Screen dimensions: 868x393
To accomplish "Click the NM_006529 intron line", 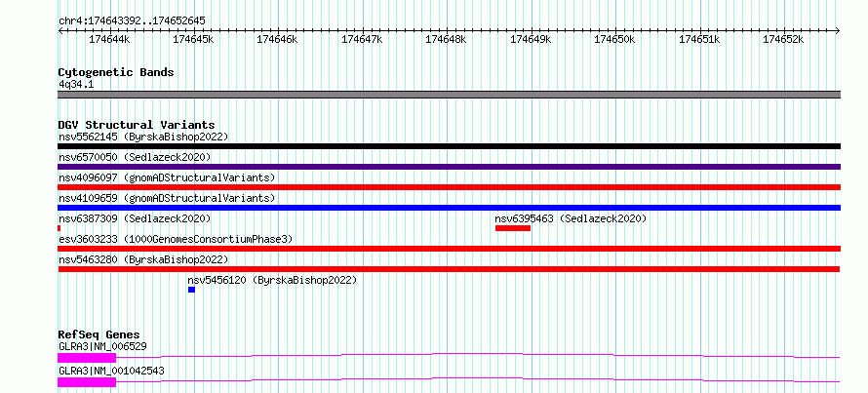I will 478,353.
